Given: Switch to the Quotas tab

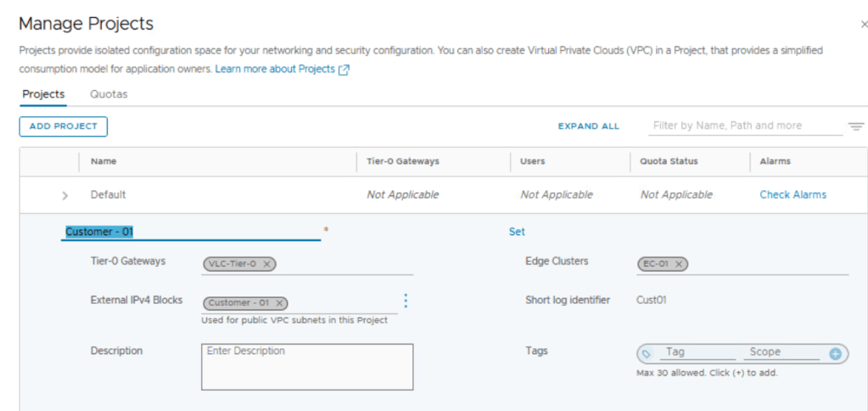Looking at the screenshot, I should 109,94.
